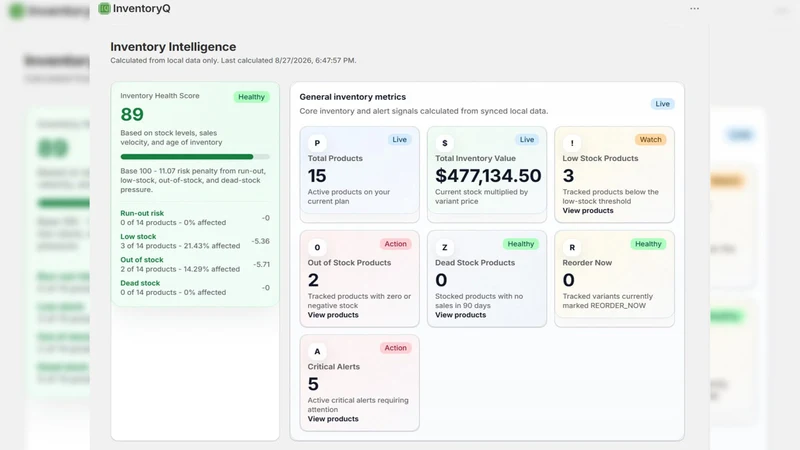The height and width of the screenshot is (450, 800).
Task: Click View products under Low Stock Products
Action: click(588, 211)
